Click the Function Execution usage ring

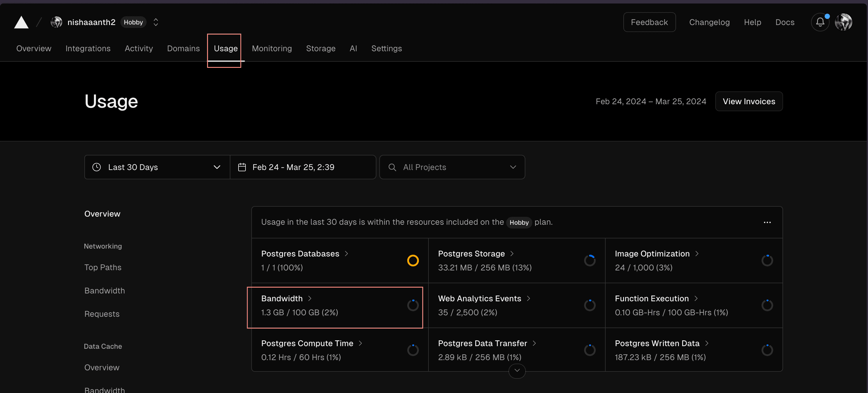click(767, 305)
